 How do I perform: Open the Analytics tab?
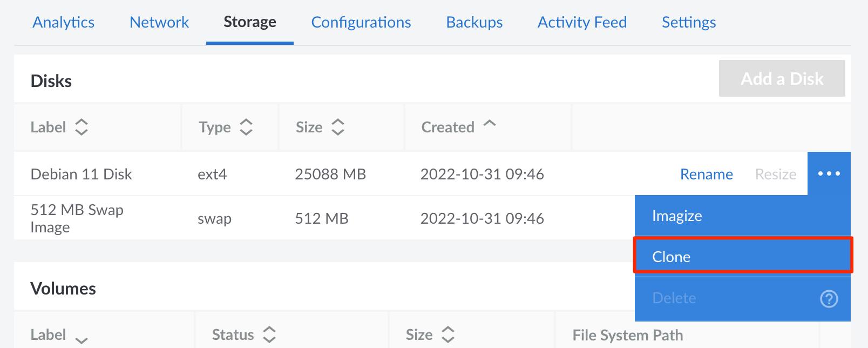[x=64, y=22]
